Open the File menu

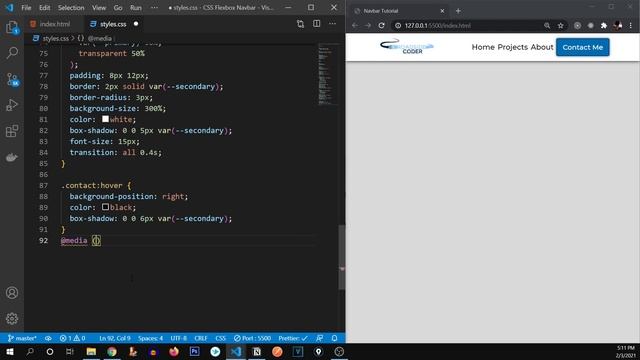[26, 8]
